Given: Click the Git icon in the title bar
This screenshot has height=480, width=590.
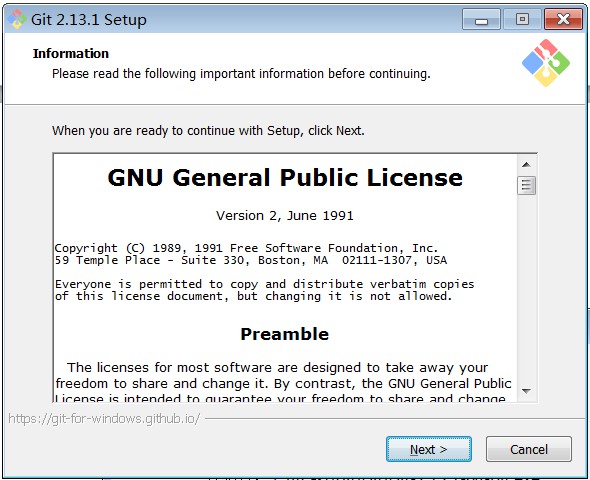Looking at the screenshot, I should coord(17,19).
